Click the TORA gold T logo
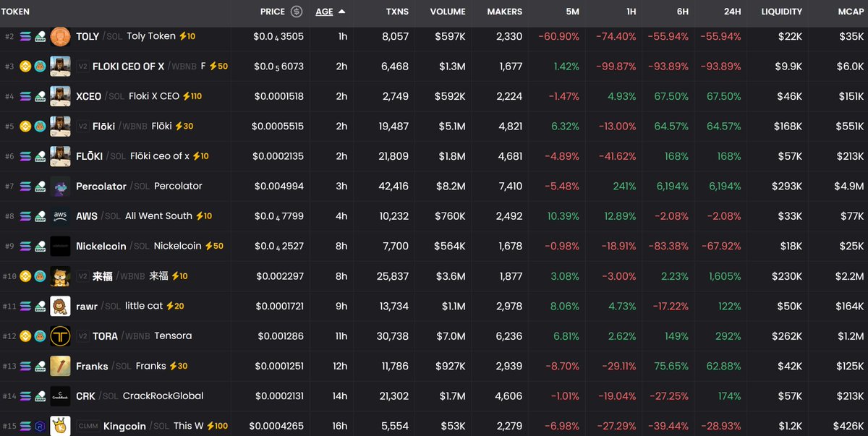The height and width of the screenshot is (436, 868). pyautogui.click(x=60, y=336)
